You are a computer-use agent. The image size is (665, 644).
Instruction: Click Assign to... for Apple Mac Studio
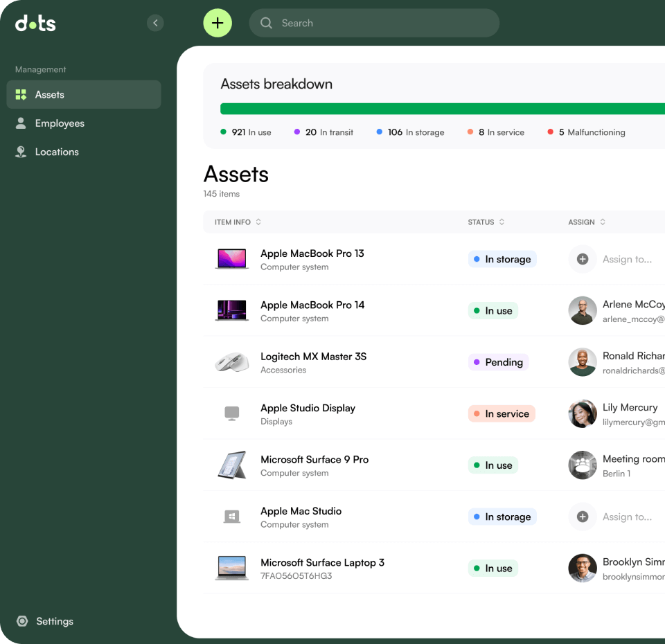(628, 517)
